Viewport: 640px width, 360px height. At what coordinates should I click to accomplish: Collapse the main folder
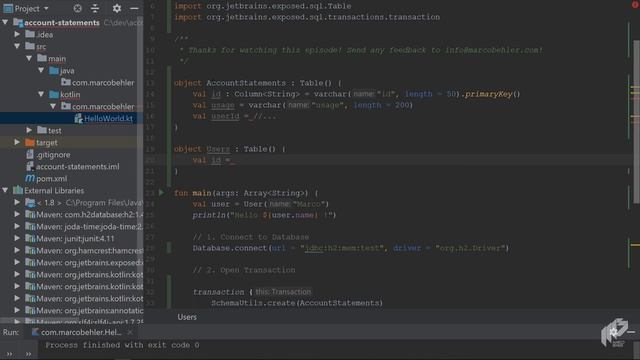pyautogui.click(x=29, y=58)
